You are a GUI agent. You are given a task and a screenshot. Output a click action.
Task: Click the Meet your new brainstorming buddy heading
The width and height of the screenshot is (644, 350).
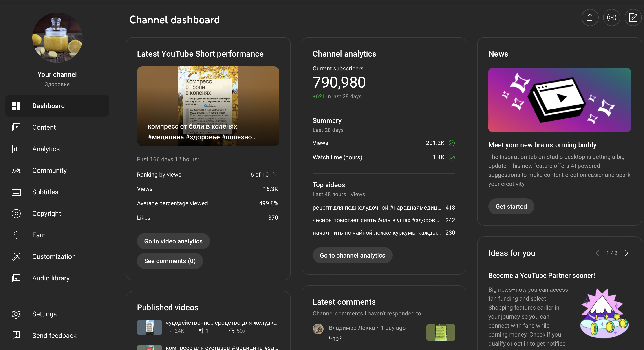[x=542, y=145]
